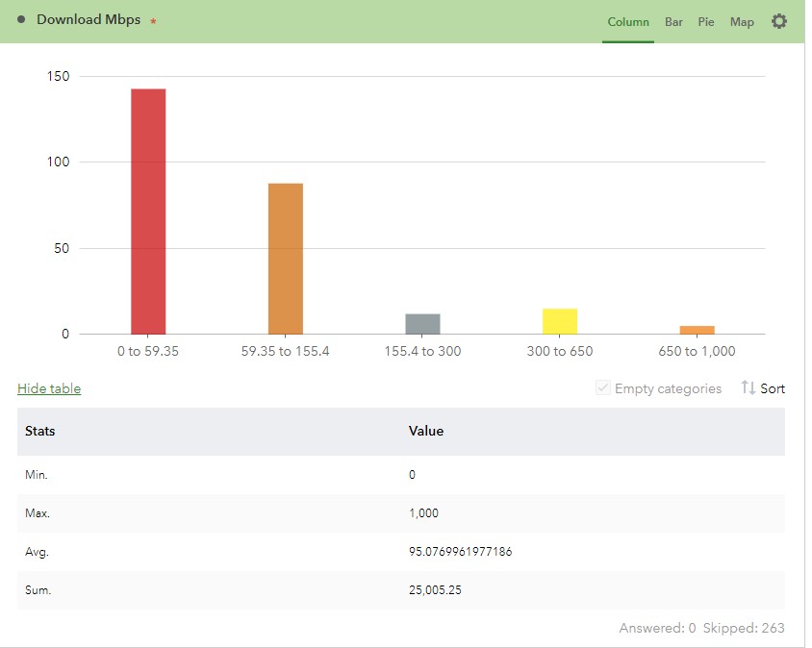
Task: Click the Max. row label
Action: (38, 512)
